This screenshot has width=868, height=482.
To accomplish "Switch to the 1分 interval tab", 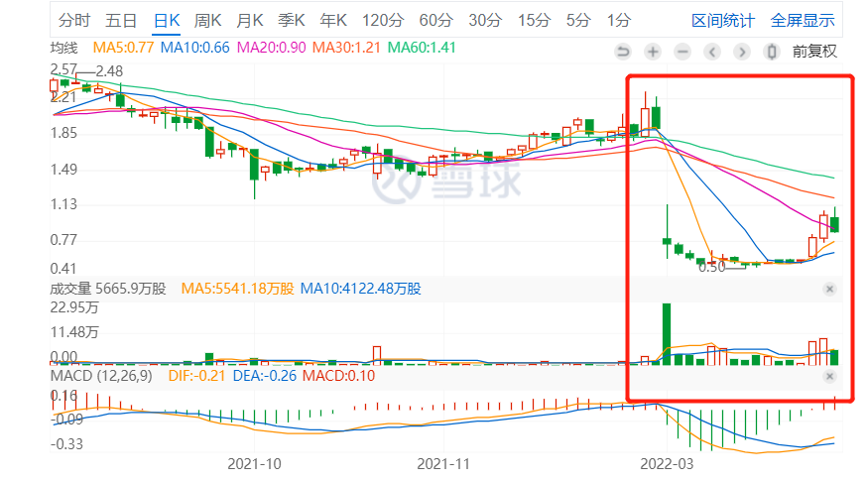I will (x=619, y=20).
